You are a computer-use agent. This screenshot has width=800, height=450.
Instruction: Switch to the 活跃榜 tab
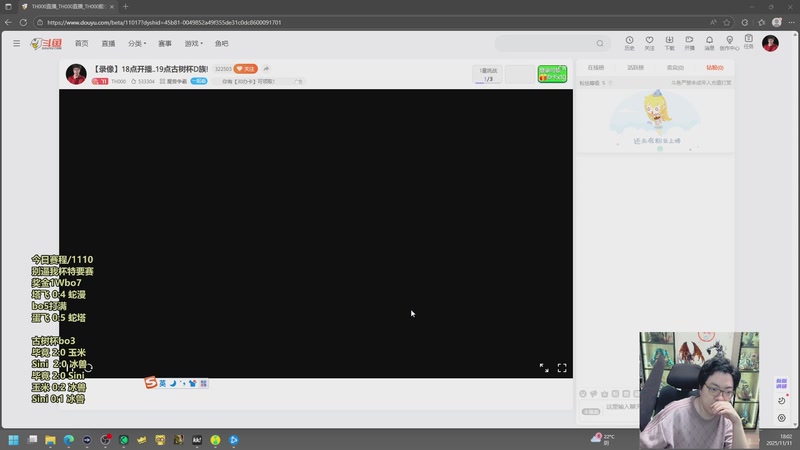[x=635, y=67]
